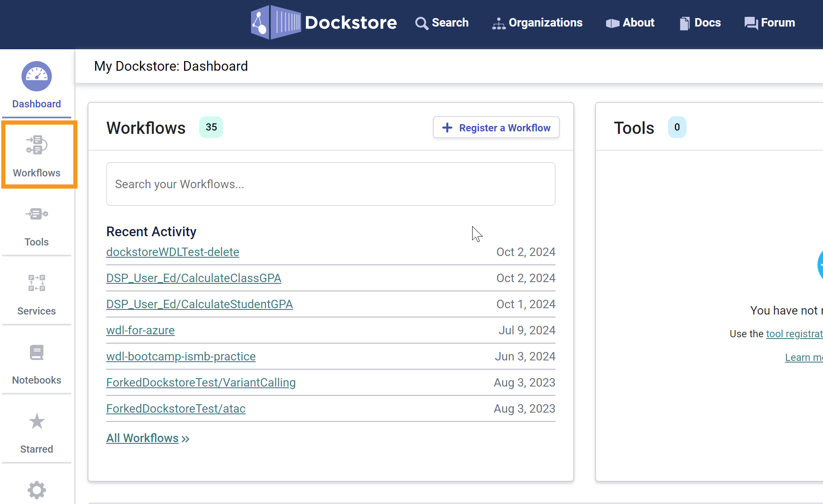This screenshot has width=823, height=504.
Task: Open ForkedDockstoreTest/VariantCalling workflow
Action: (201, 382)
